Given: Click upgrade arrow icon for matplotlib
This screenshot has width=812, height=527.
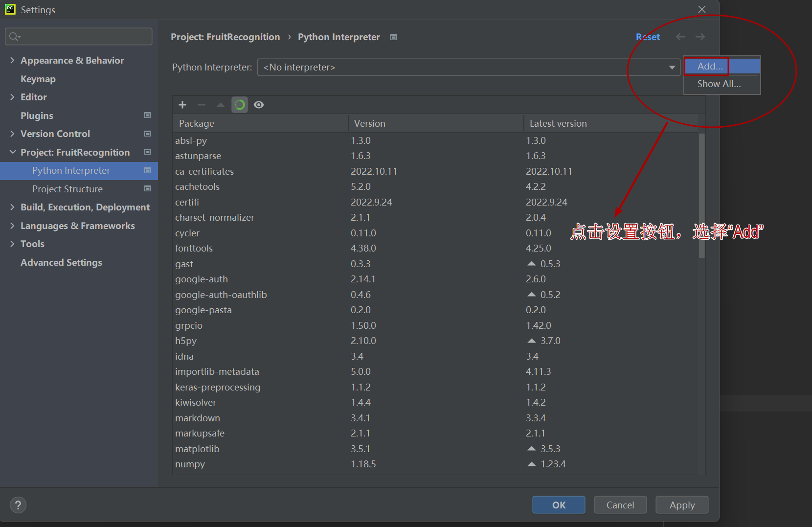Looking at the screenshot, I should [x=532, y=449].
